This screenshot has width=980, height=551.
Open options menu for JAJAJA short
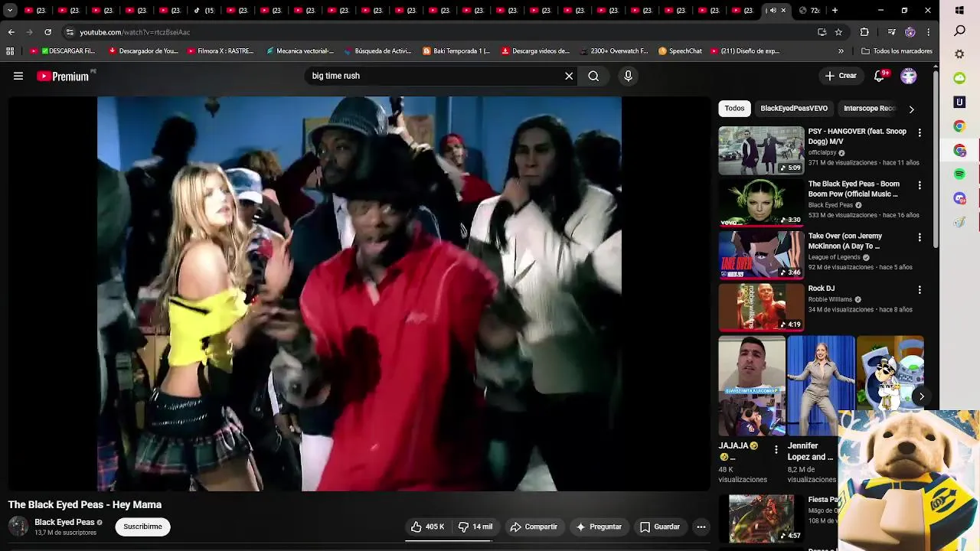click(776, 449)
